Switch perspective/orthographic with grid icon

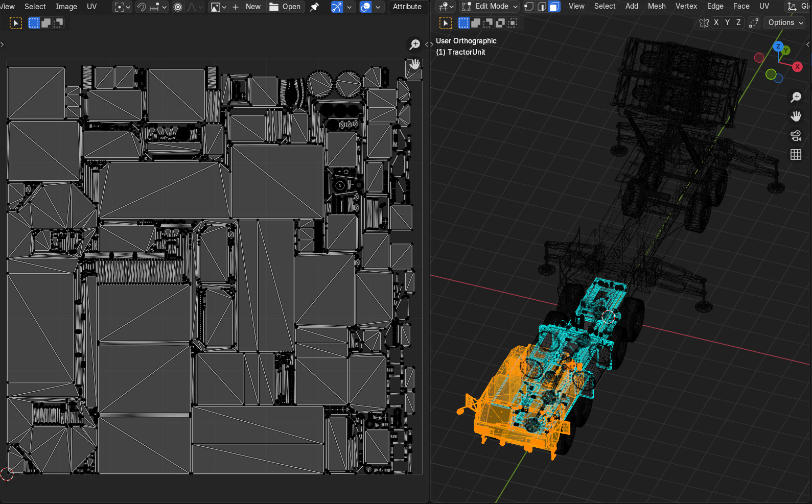796,155
